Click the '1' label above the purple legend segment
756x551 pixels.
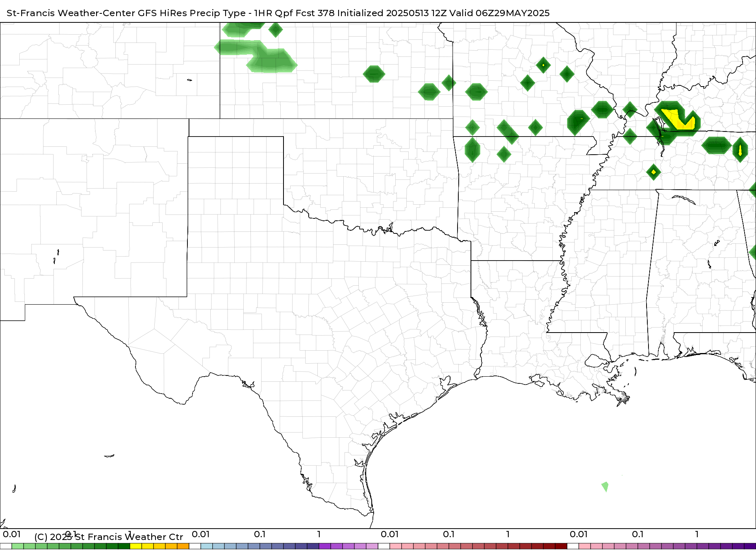pos(319,534)
